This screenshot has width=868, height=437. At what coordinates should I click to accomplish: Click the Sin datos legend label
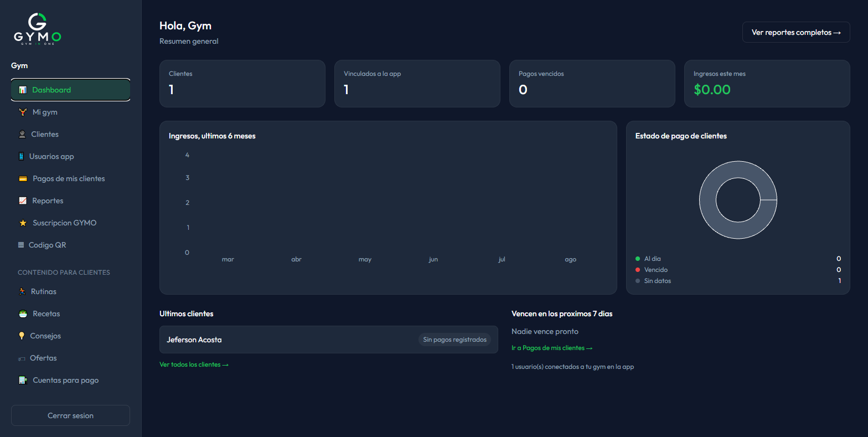tap(658, 281)
